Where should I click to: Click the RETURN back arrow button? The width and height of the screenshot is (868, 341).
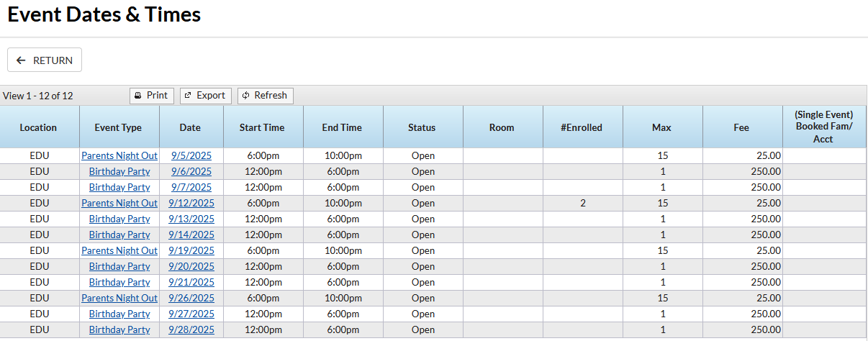click(45, 60)
